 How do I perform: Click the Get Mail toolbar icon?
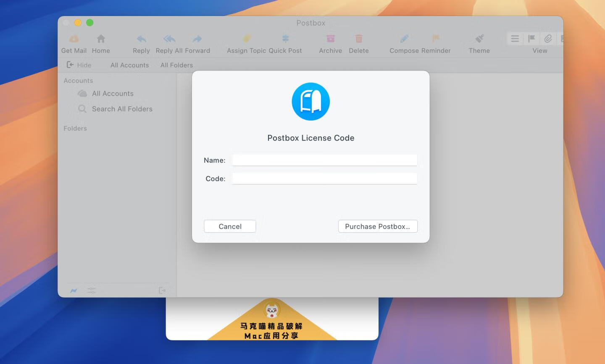[74, 39]
